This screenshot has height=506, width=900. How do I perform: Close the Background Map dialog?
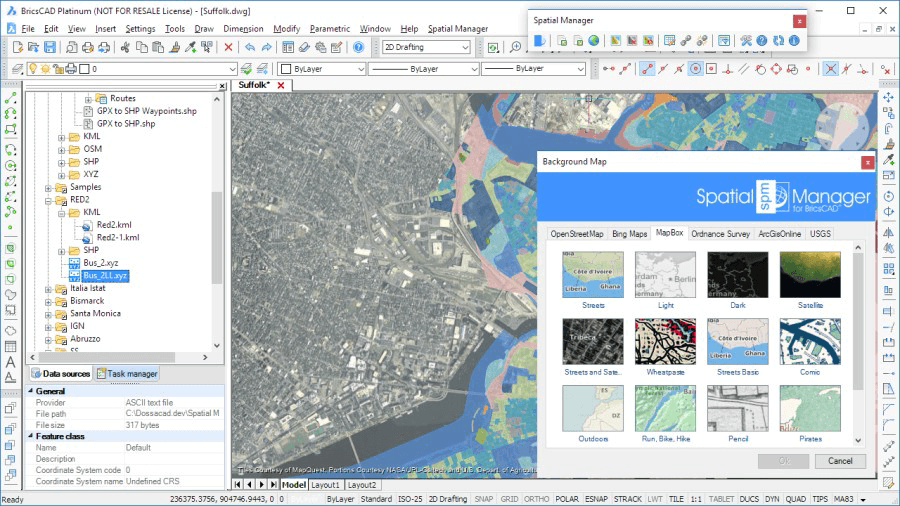coord(868,163)
